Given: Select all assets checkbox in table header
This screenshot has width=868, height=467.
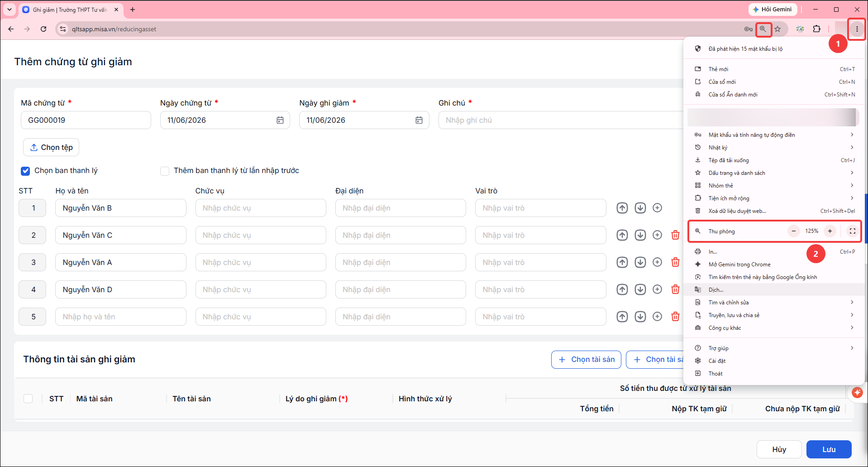Looking at the screenshot, I should pyautogui.click(x=28, y=399).
